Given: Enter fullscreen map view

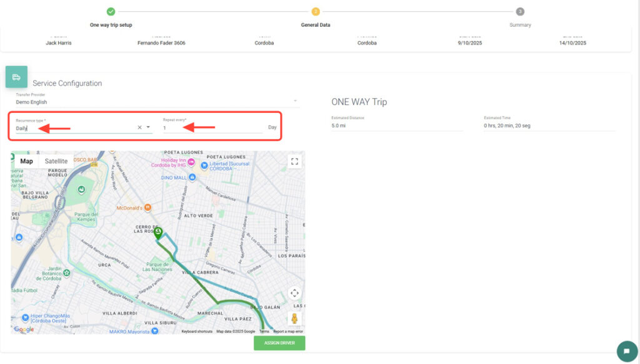Looking at the screenshot, I should coord(294,162).
